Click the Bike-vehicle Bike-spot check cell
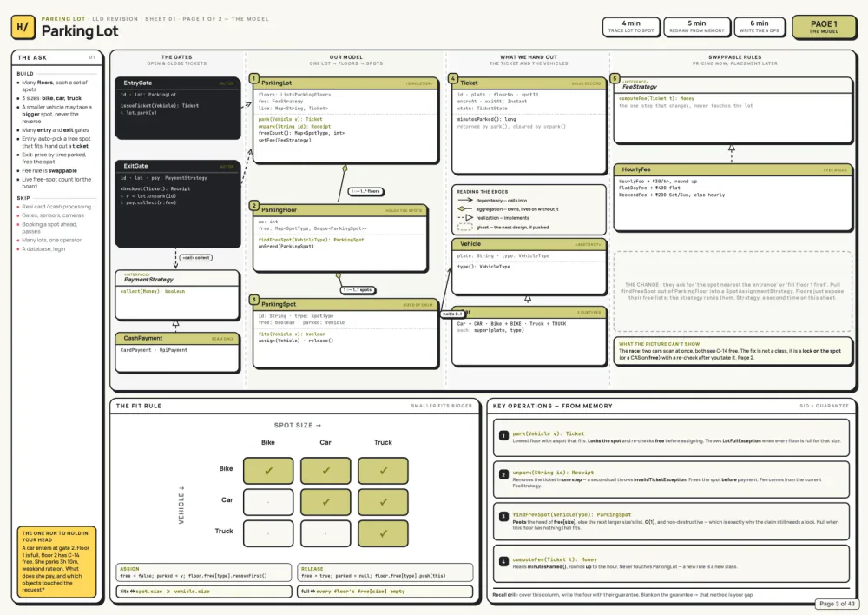Viewport: 868px width, 615px height. 268,471
